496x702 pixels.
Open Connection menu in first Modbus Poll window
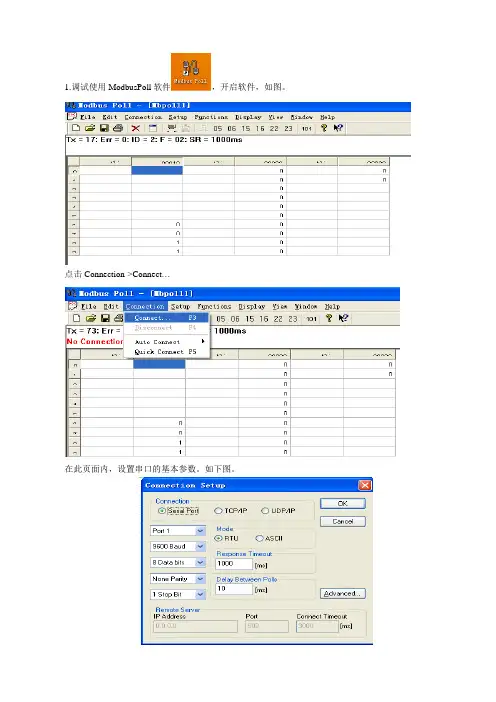pos(143,117)
